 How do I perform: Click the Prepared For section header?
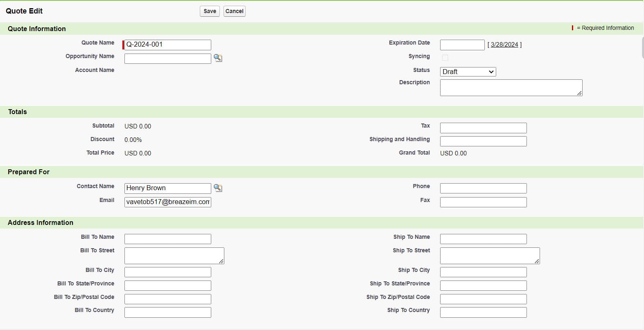pyautogui.click(x=29, y=172)
